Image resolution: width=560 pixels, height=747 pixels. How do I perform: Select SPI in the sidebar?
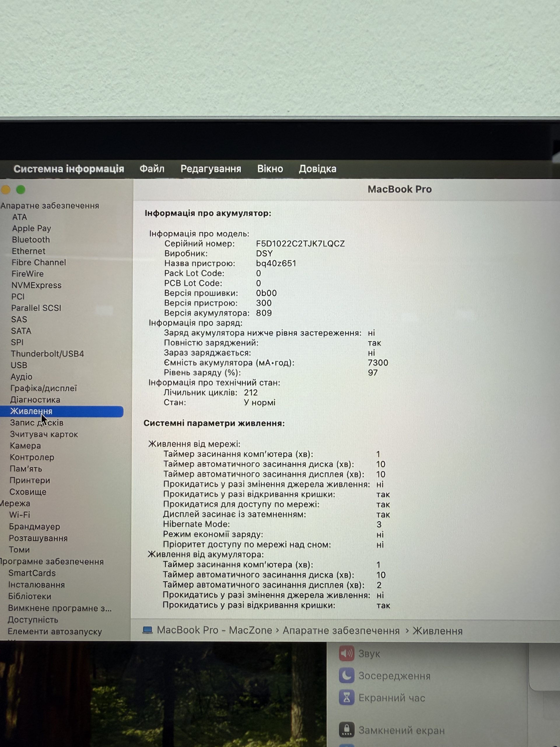click(17, 342)
